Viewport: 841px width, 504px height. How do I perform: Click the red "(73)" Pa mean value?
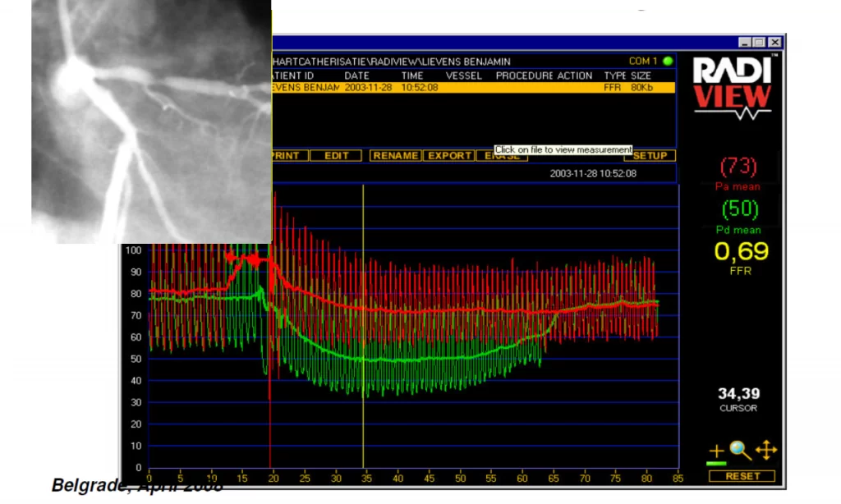click(738, 167)
